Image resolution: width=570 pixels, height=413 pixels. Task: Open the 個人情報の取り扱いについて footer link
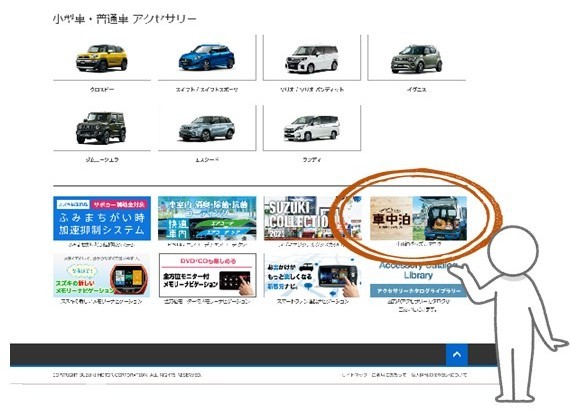[x=439, y=375]
